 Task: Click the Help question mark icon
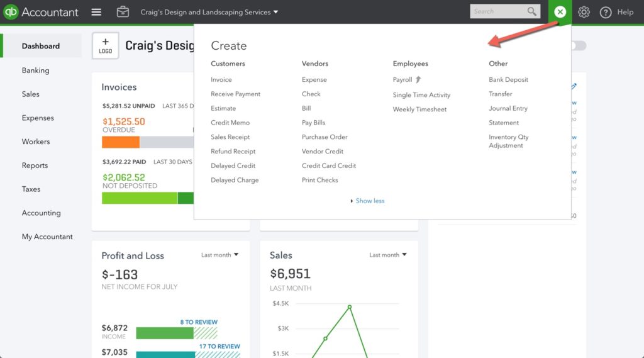point(606,13)
